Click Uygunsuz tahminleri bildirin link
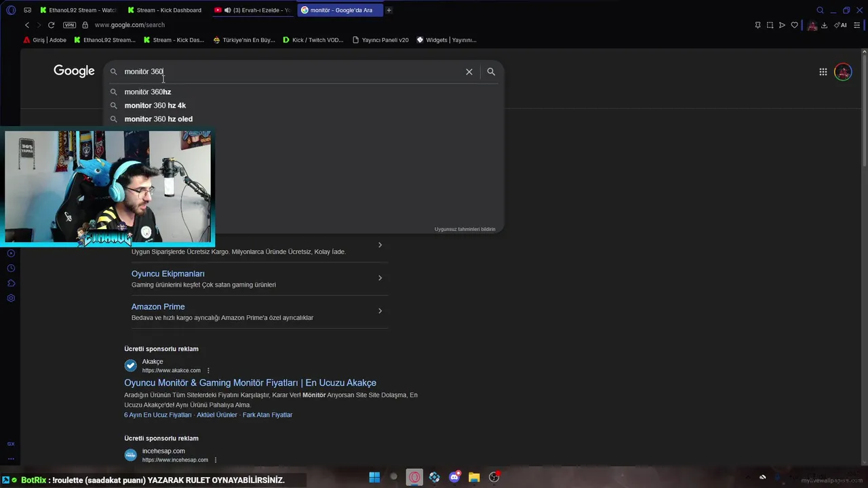 click(465, 229)
